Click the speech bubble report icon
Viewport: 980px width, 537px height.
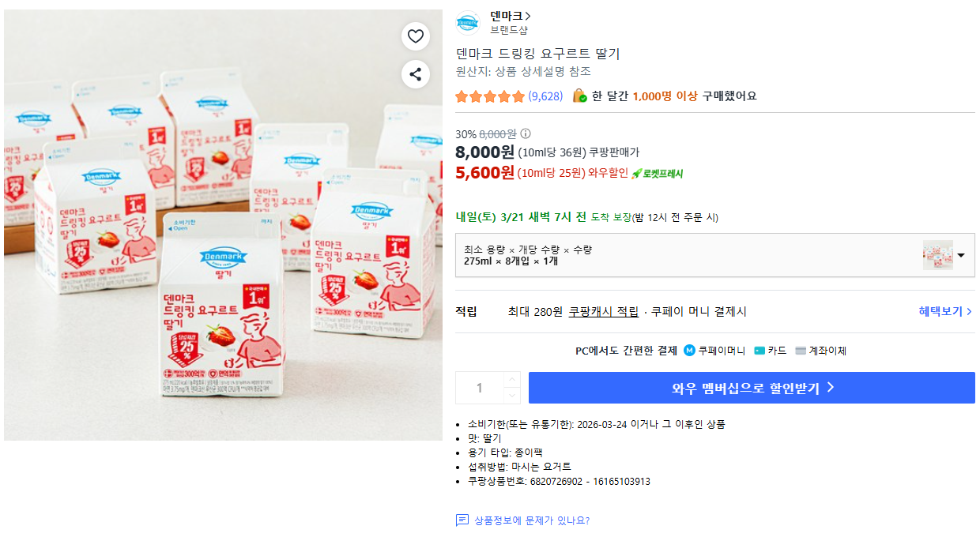click(x=462, y=520)
